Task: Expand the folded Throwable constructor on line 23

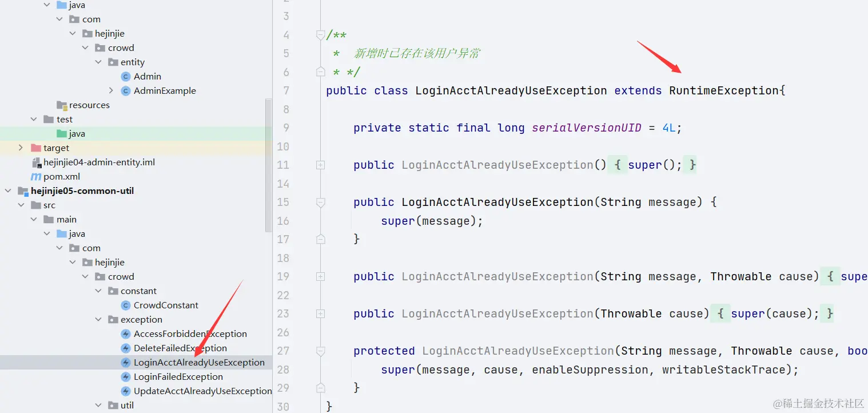Action: pyautogui.click(x=320, y=313)
